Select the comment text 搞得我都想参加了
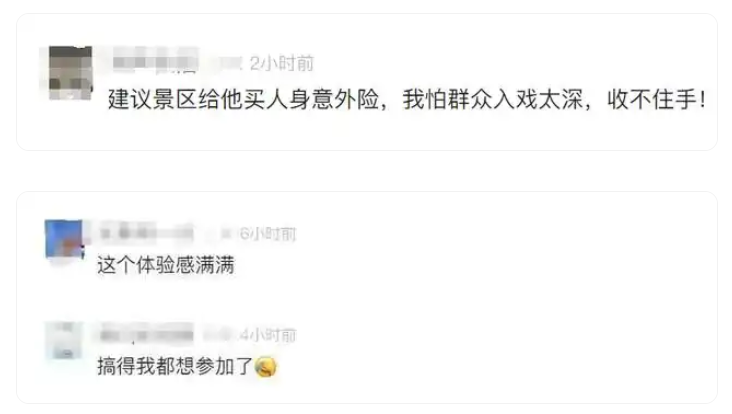The height and width of the screenshot is (414, 732). [175, 366]
